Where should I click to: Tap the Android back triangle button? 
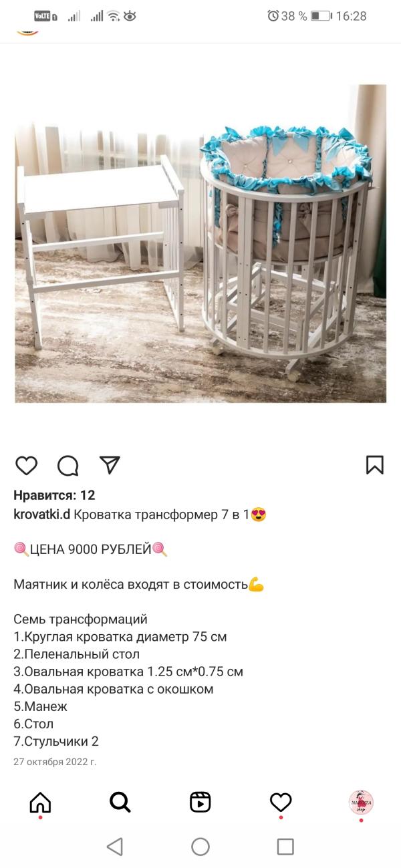tap(115, 847)
